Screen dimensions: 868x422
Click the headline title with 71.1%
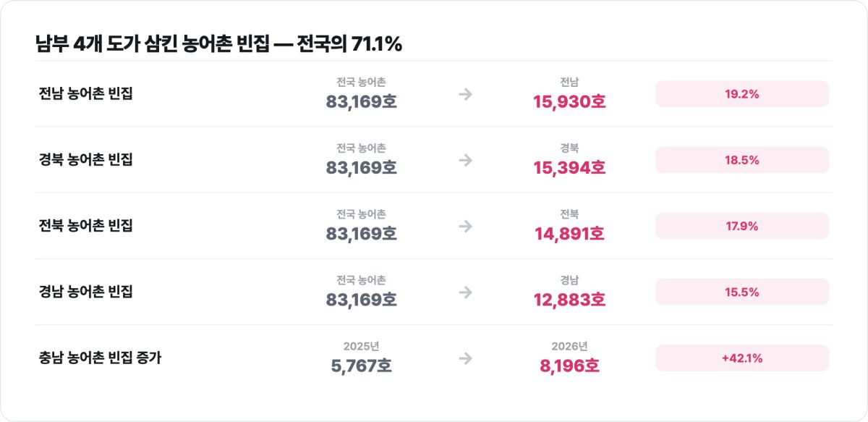pyautogui.click(x=219, y=44)
